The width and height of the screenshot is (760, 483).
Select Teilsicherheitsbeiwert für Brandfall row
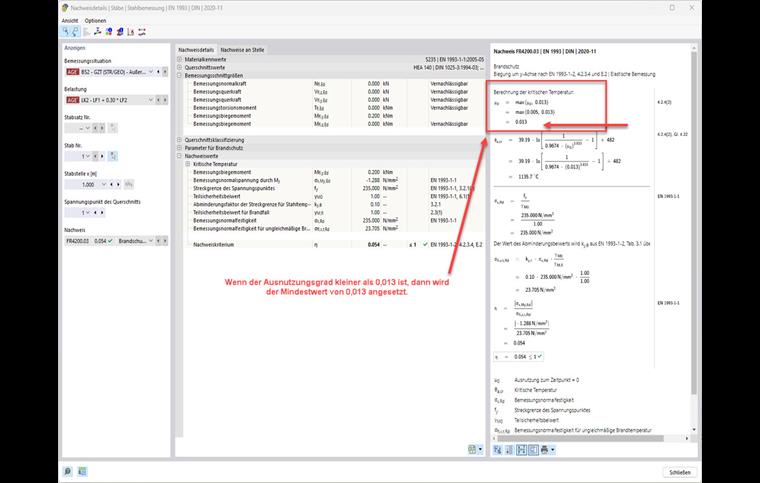(x=333, y=213)
